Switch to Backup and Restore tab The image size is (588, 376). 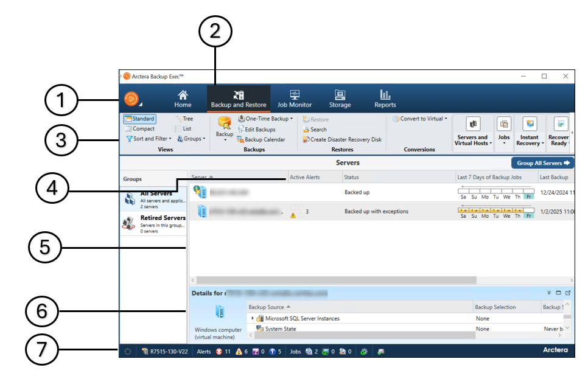239,99
